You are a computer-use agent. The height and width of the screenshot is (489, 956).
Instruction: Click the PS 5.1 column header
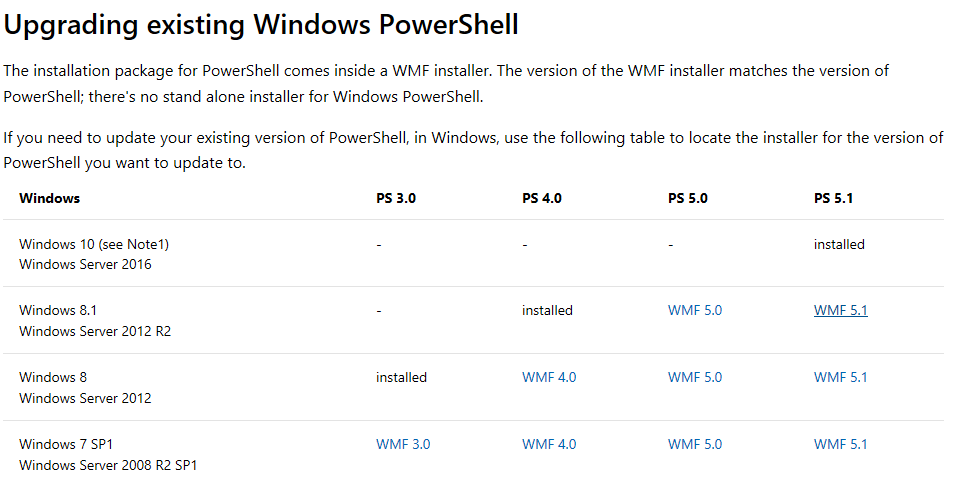833,198
